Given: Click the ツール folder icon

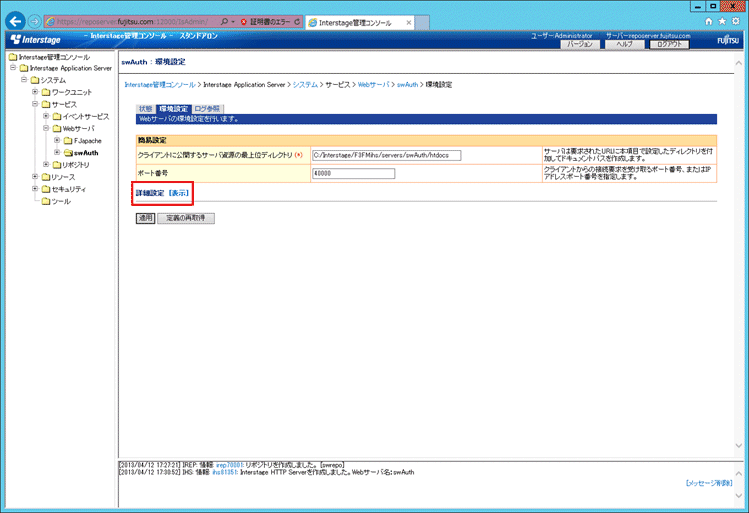Looking at the screenshot, I should (x=46, y=202).
